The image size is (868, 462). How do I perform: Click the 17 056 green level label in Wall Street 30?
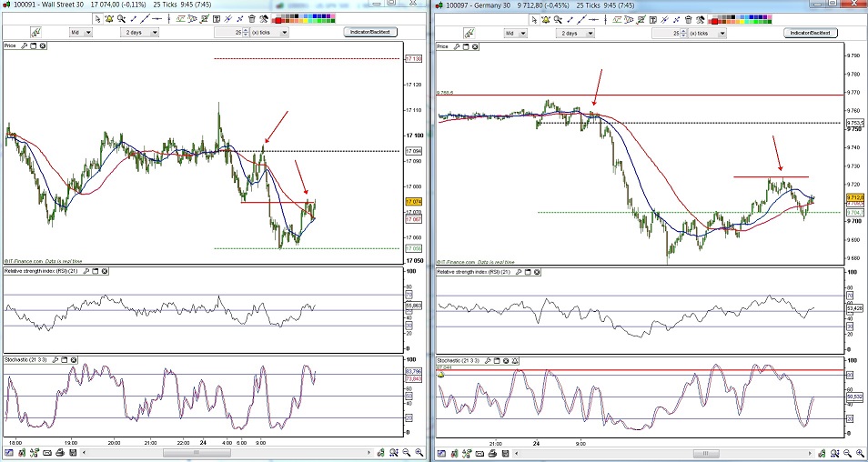click(413, 248)
